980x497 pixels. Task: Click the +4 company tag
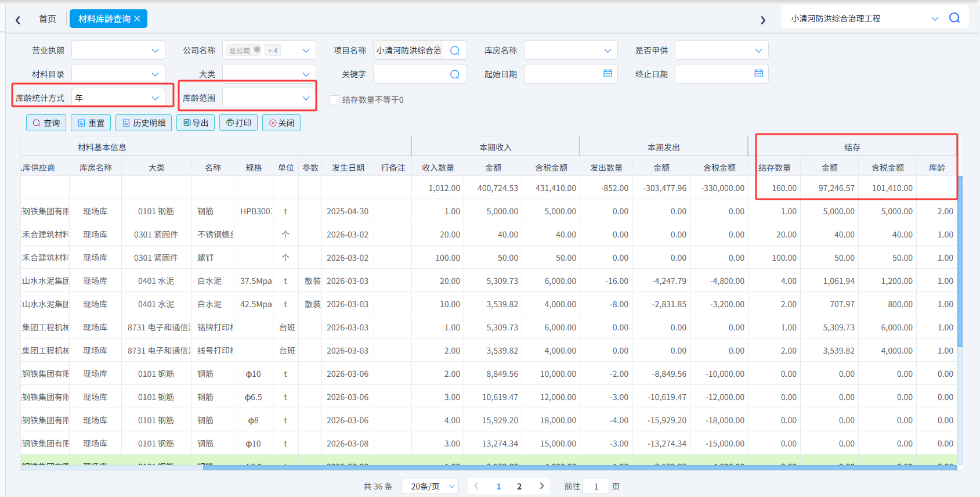tap(272, 51)
